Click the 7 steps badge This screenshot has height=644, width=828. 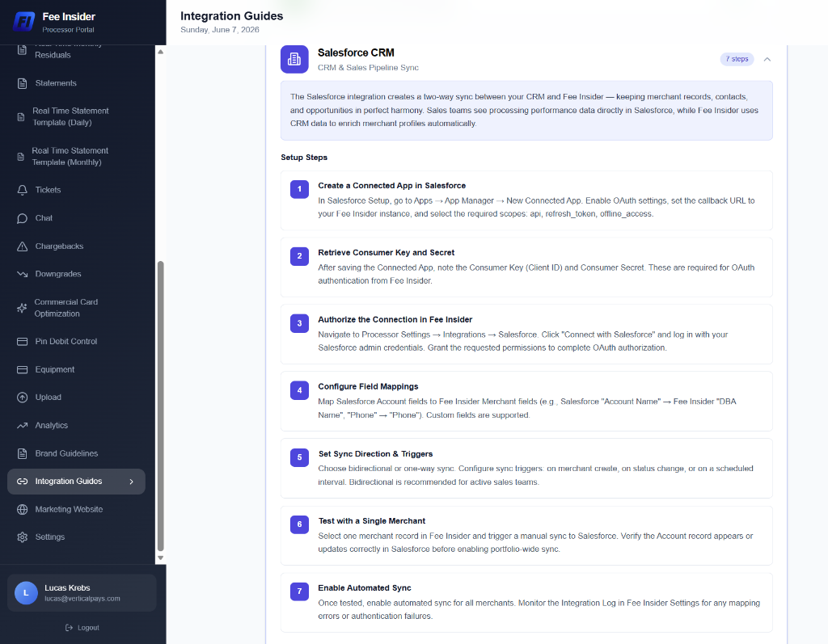[737, 59]
